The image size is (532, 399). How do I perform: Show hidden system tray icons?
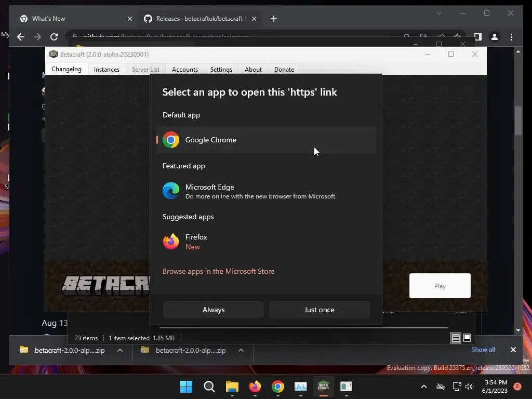tap(424, 387)
